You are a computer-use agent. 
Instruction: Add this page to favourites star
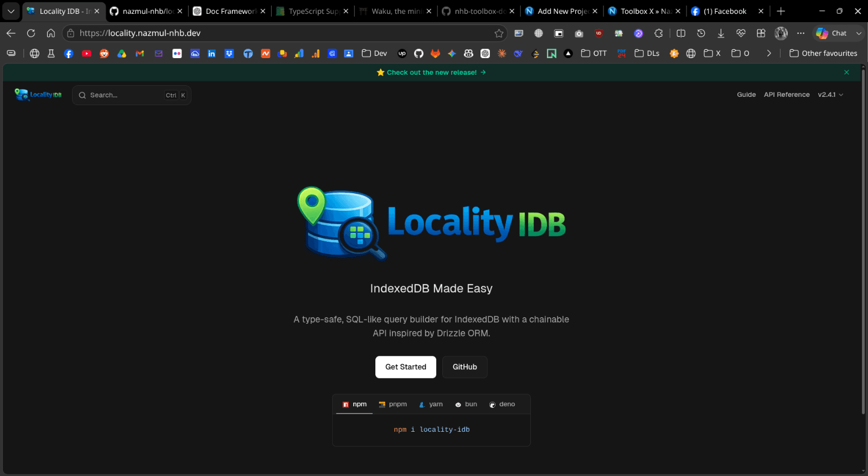point(499,33)
